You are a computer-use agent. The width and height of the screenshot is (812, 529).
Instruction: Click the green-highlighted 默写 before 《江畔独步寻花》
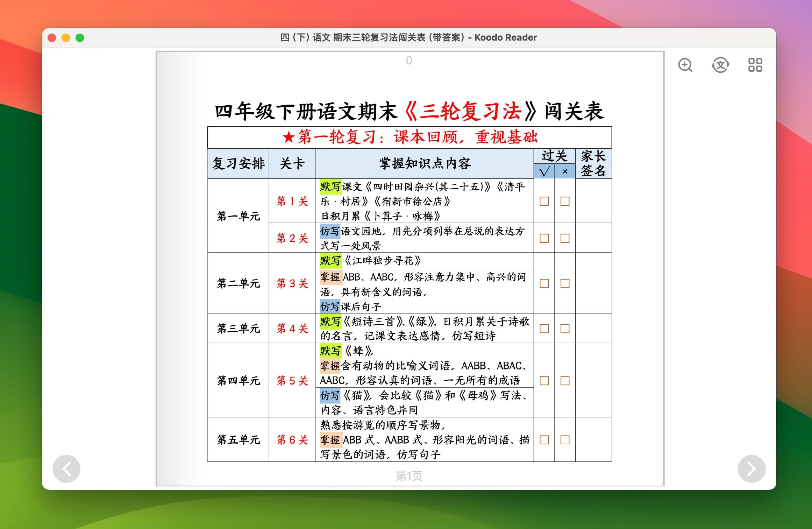pyautogui.click(x=330, y=261)
